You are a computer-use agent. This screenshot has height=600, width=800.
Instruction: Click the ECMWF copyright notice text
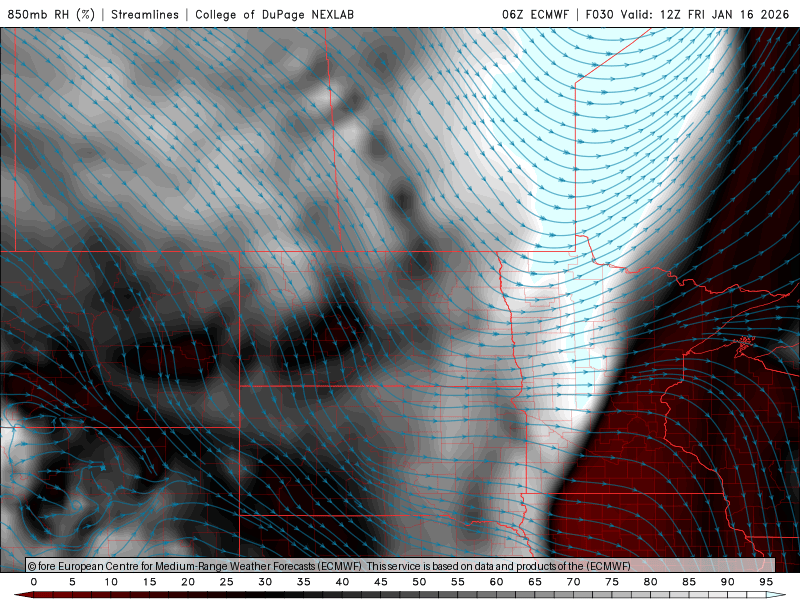click(329, 566)
